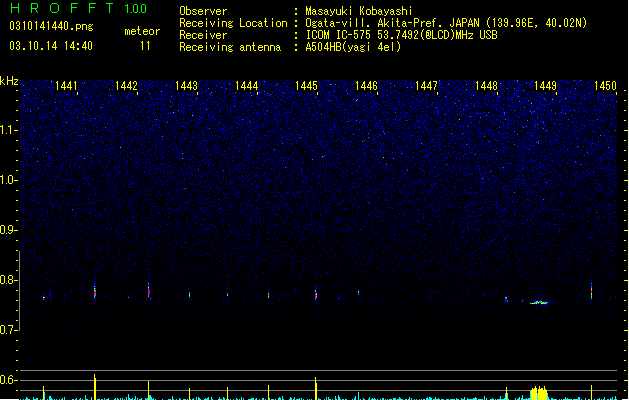Click the tallest yellow power spike after 1441
Screen dimensions: 629x400
(95, 387)
